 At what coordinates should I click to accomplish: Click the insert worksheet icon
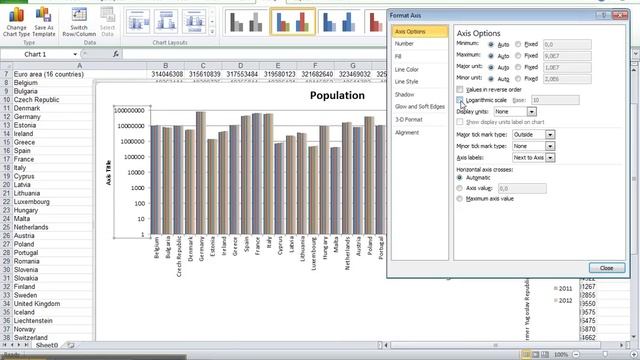coord(71,345)
